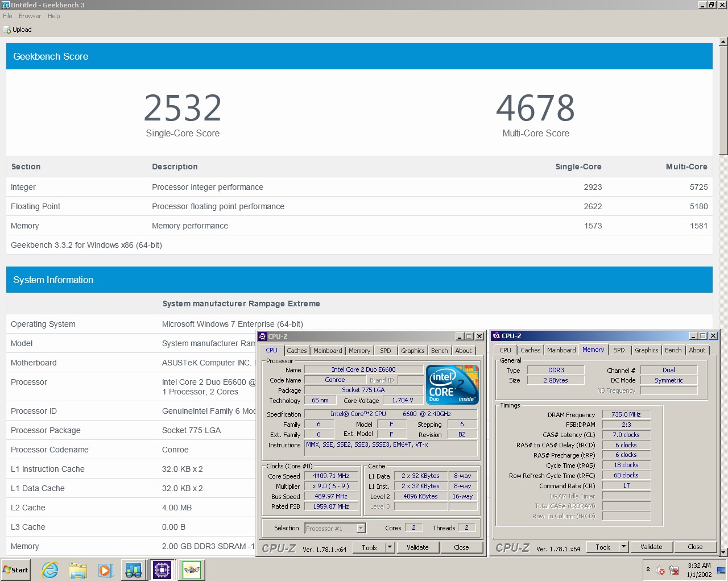Open About tab in right CPU-Z window
Image resolution: width=728 pixels, height=582 pixels.
click(x=697, y=350)
